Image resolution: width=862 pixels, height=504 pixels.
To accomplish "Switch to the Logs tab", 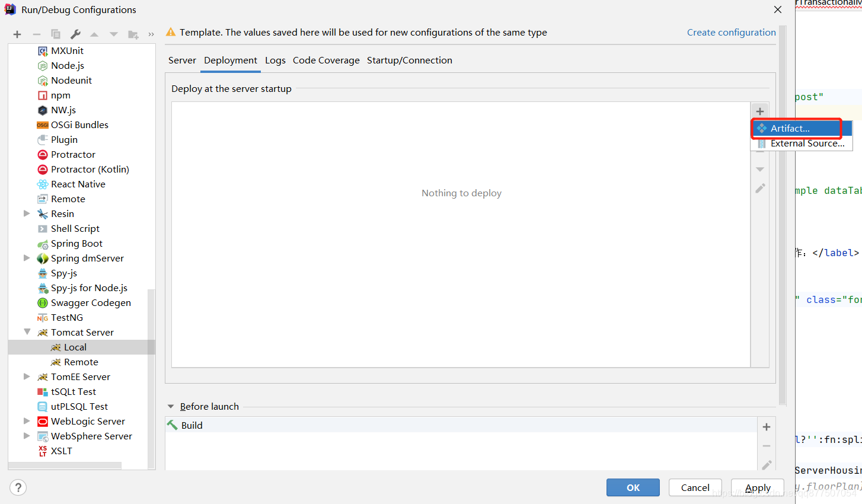I will [275, 60].
